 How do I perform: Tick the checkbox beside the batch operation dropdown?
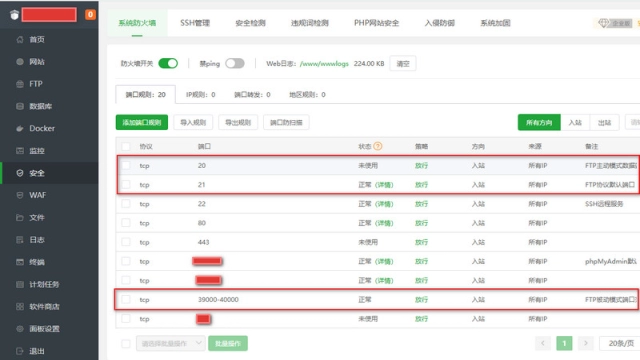point(126,344)
